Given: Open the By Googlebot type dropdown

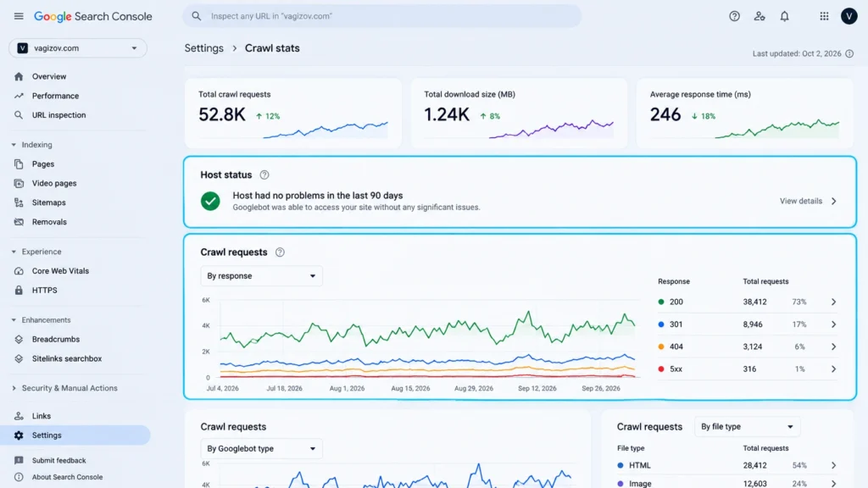Looking at the screenshot, I should (x=261, y=449).
